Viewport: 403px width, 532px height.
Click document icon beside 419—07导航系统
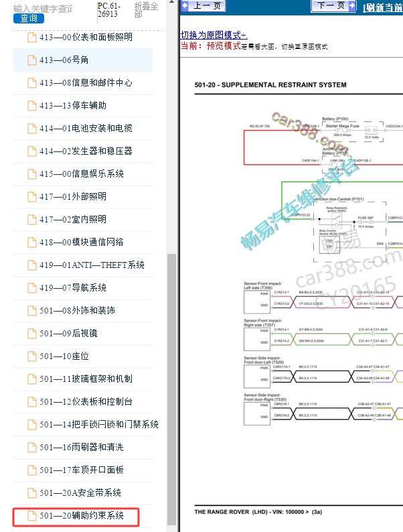click(32, 287)
